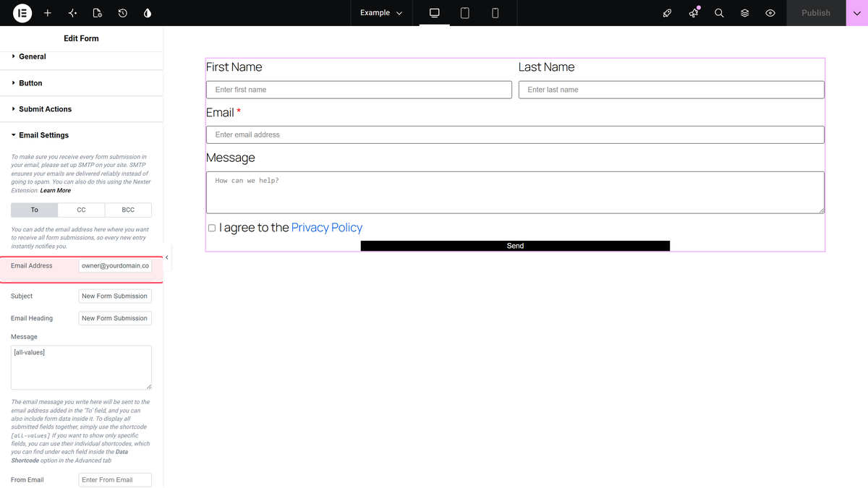Click the Publish button

(x=816, y=13)
